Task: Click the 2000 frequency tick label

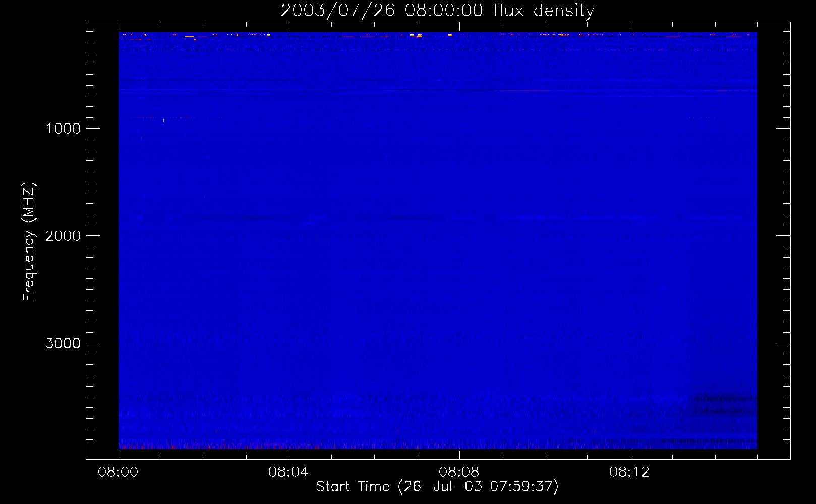Action: click(63, 236)
